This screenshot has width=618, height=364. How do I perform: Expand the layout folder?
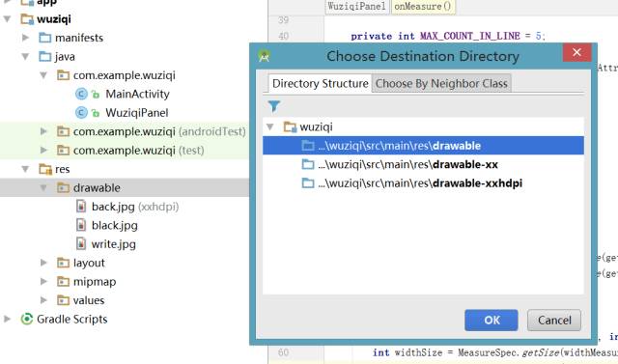43,263
